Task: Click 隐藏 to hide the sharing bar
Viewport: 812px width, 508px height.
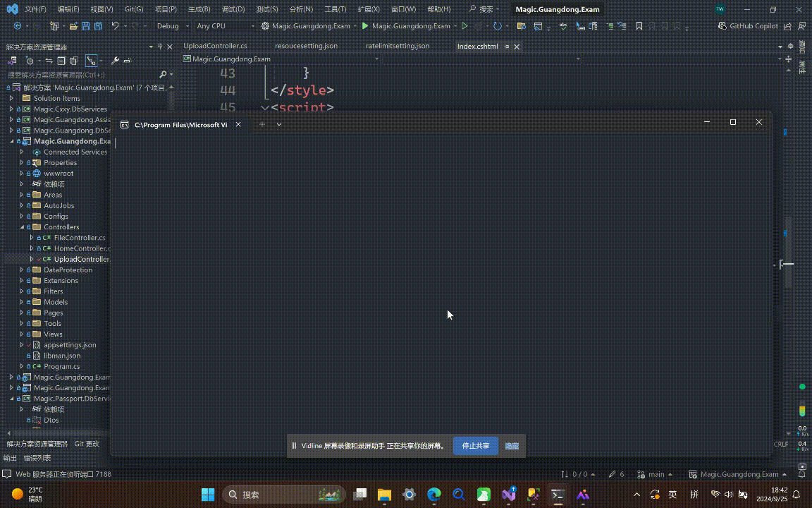Action: tap(511, 445)
